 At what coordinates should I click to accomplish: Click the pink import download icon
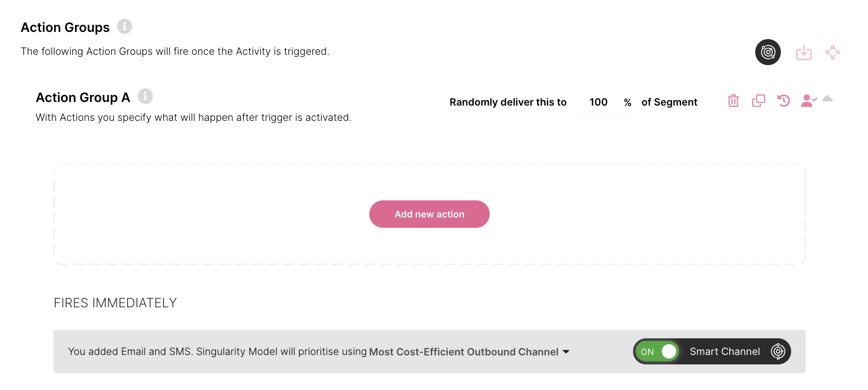[x=804, y=52]
